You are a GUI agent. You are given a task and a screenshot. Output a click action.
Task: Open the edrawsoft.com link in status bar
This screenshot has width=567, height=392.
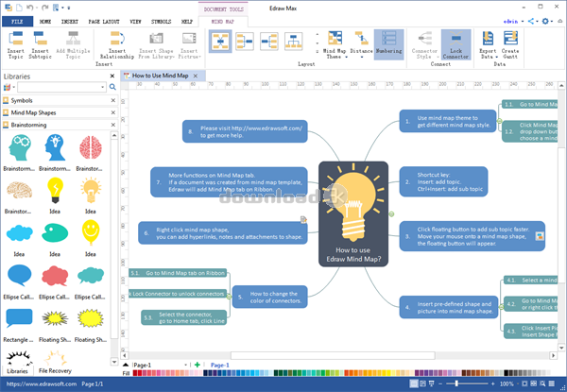42,384
